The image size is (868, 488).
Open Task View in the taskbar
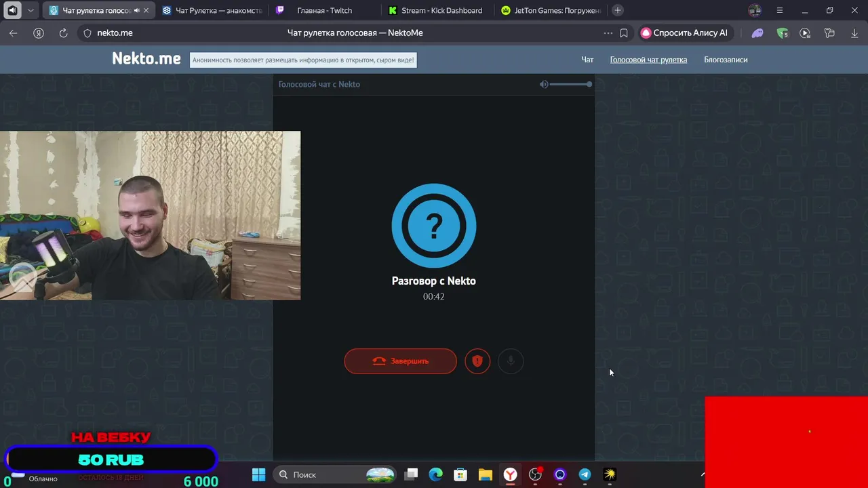411,474
